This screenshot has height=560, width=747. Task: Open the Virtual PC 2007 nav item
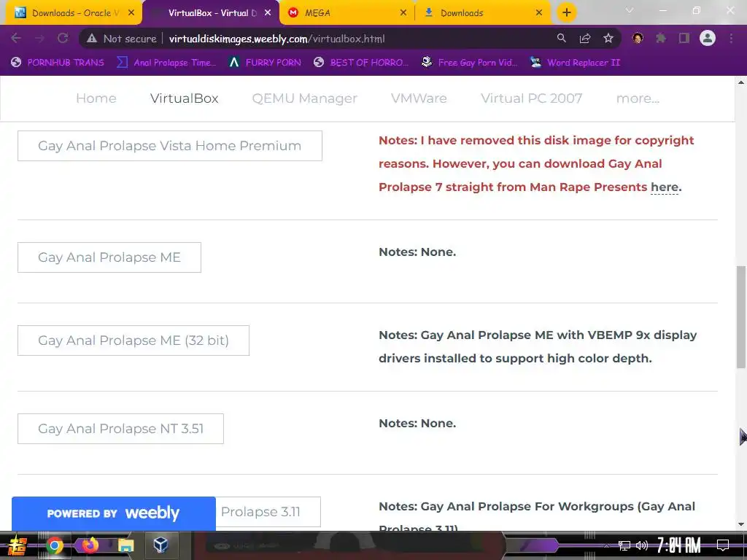tap(532, 98)
